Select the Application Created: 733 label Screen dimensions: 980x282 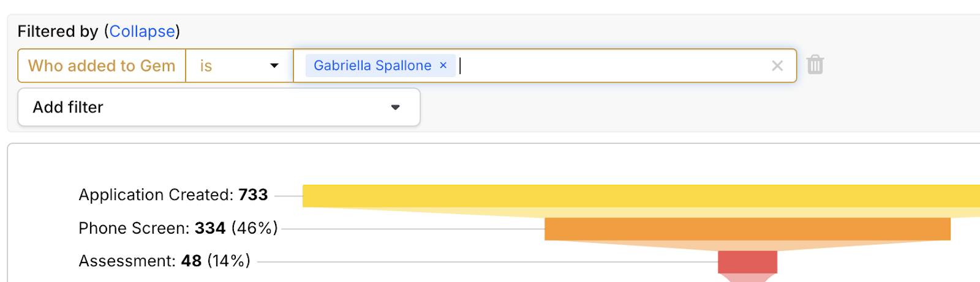(173, 195)
